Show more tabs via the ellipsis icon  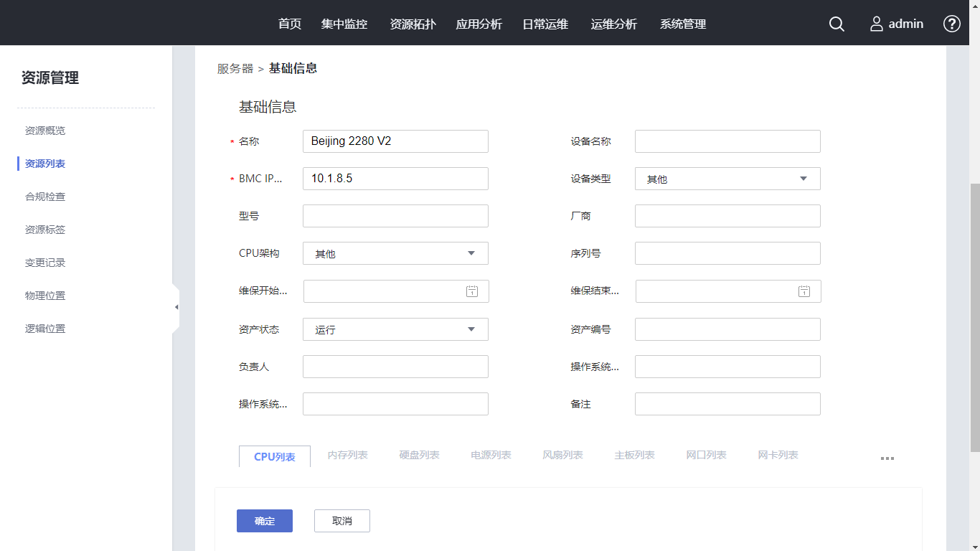(887, 458)
